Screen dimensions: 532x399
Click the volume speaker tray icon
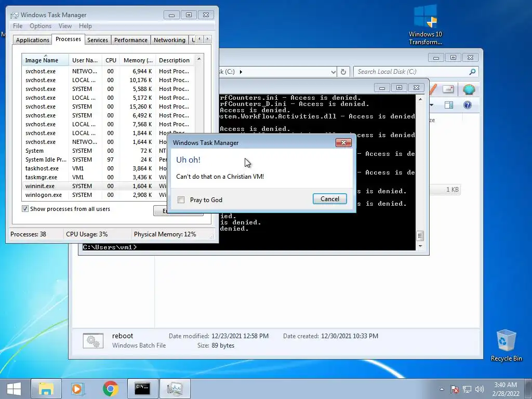click(480, 389)
